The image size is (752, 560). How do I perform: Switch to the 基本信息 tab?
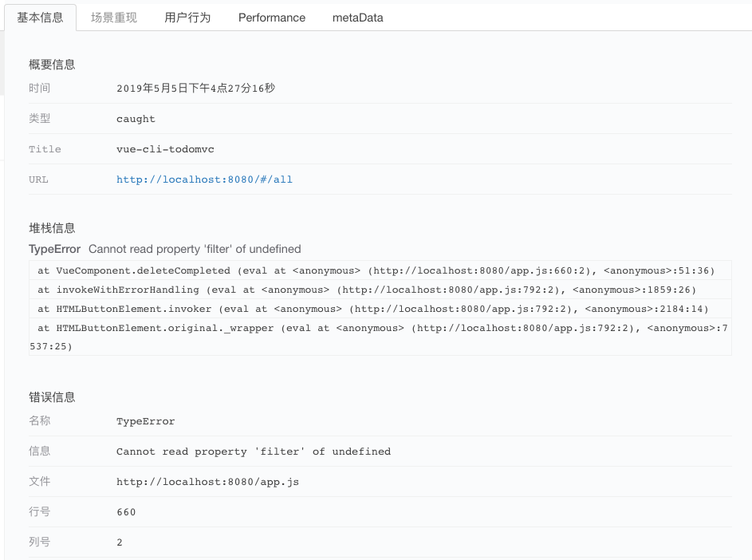click(x=41, y=18)
